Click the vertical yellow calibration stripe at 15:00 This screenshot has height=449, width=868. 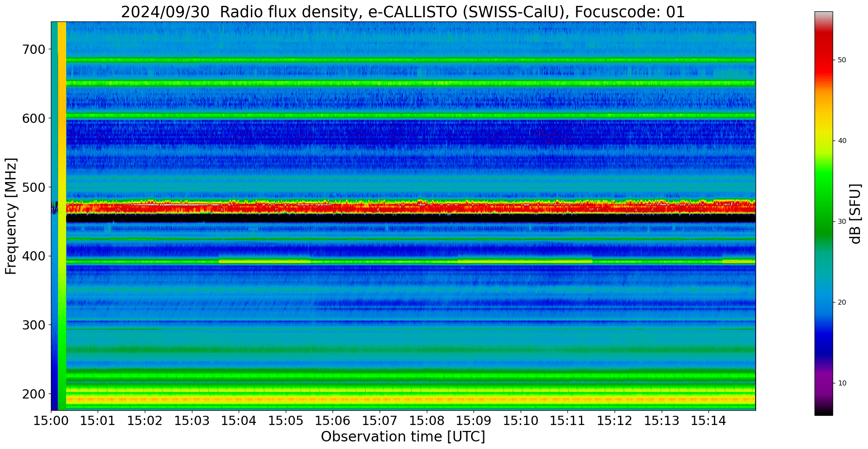click(62, 216)
